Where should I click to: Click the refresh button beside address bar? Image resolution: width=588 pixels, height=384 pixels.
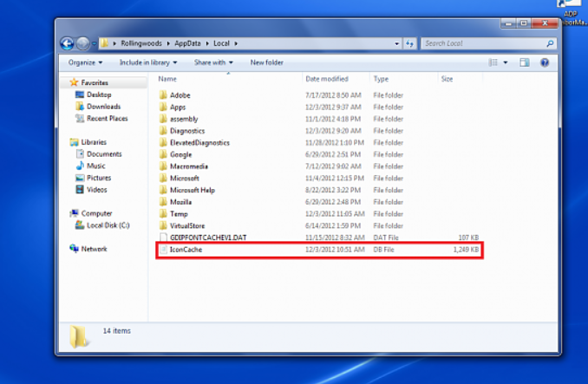pyautogui.click(x=409, y=43)
